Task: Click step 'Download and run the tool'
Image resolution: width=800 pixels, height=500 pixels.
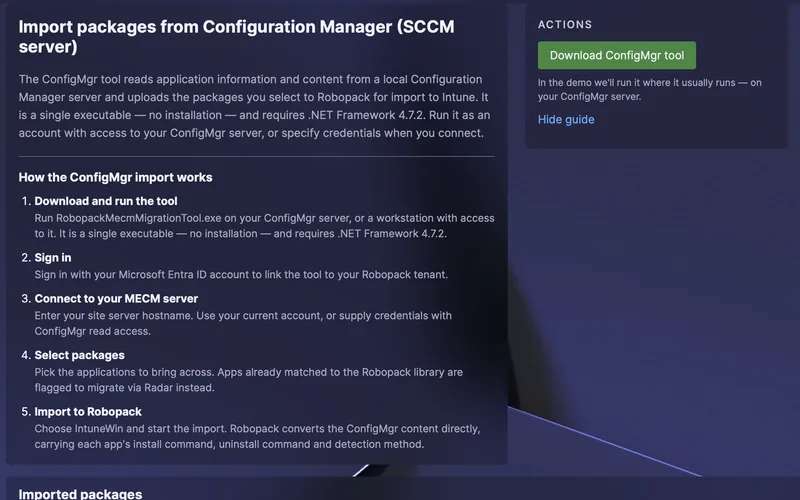Action: pyautogui.click(x=106, y=201)
